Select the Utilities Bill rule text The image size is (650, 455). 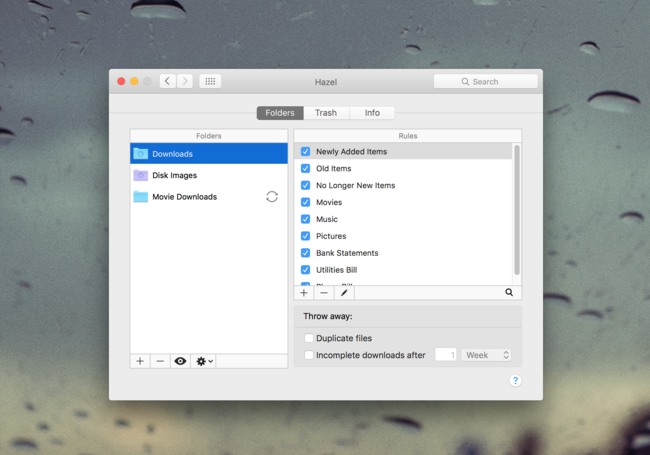[337, 270]
